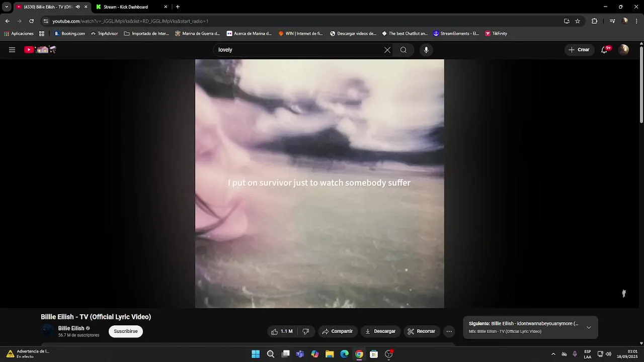Show hidden system tray icons
Image resolution: width=644 pixels, height=362 pixels.
click(x=553, y=354)
